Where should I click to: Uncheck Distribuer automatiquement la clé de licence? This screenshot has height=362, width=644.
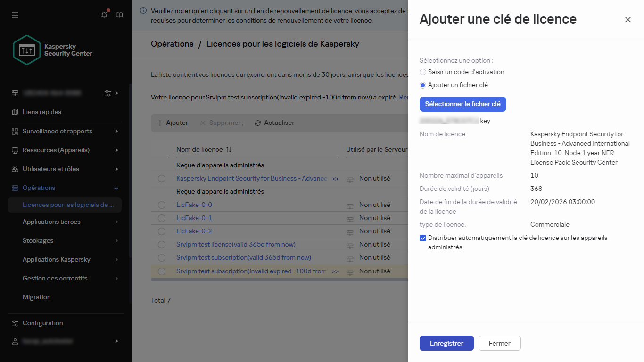pyautogui.click(x=423, y=238)
